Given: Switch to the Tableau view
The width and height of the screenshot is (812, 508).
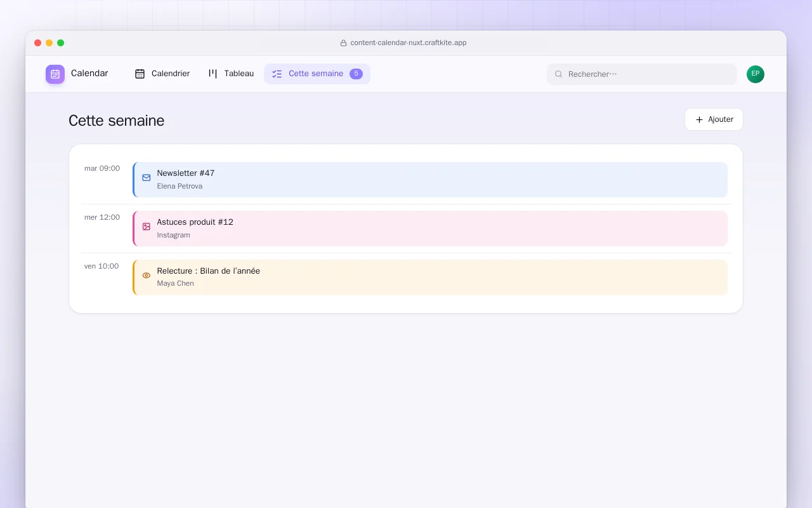Looking at the screenshot, I should [232, 74].
